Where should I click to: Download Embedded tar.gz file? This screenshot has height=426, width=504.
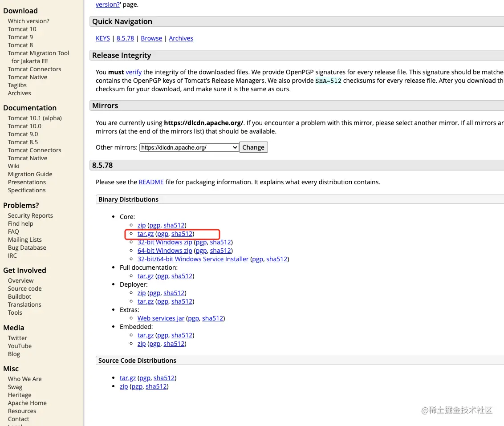[146, 335]
